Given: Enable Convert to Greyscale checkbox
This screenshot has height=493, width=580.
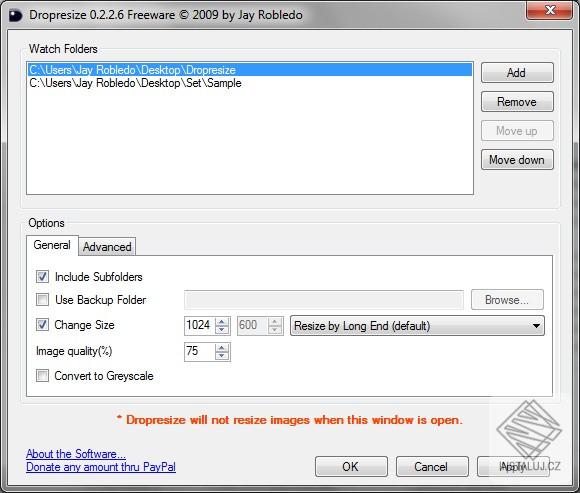Looking at the screenshot, I should (42, 376).
